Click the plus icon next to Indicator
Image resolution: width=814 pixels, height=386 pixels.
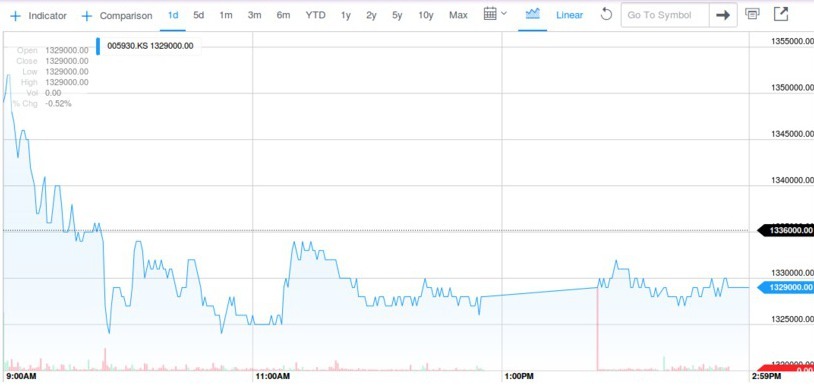(16, 16)
